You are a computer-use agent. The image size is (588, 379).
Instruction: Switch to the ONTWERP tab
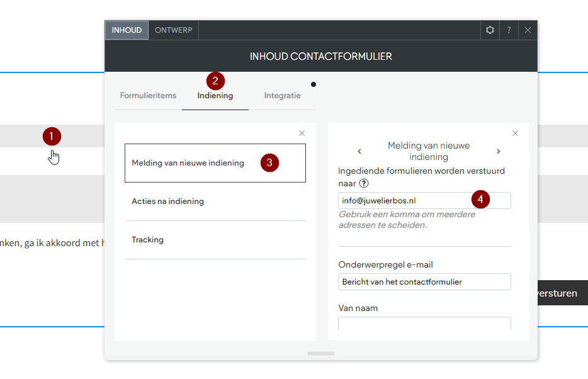click(x=173, y=30)
